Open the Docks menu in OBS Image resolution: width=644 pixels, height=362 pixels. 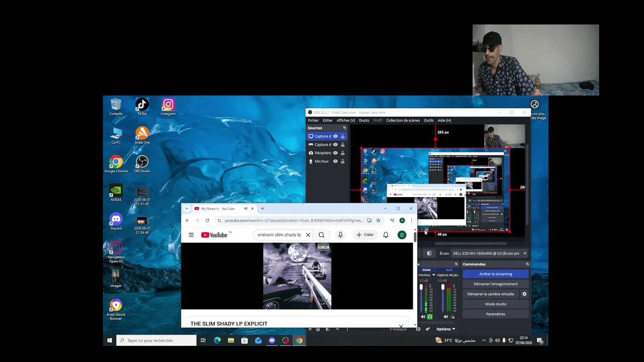(x=364, y=120)
